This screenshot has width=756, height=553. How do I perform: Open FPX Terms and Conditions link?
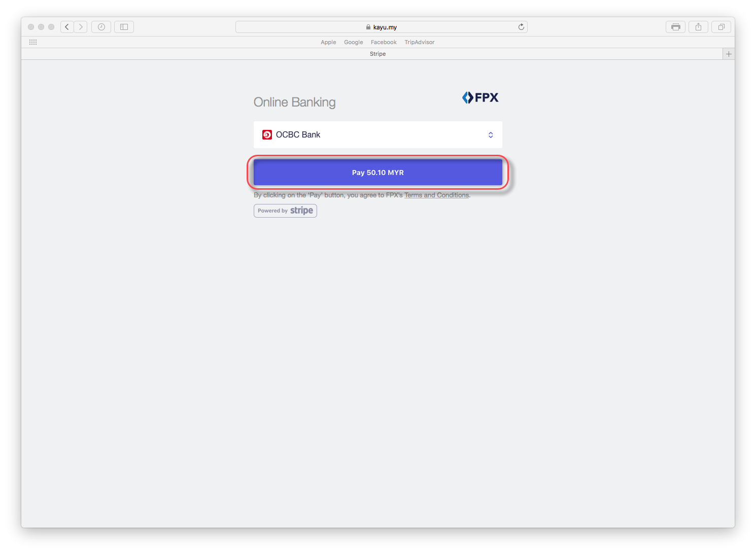(x=436, y=195)
